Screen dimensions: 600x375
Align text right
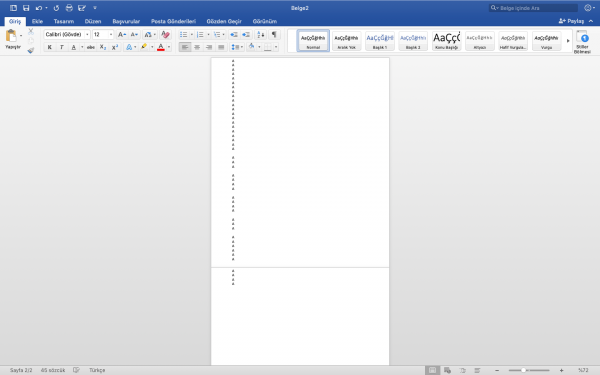209,47
